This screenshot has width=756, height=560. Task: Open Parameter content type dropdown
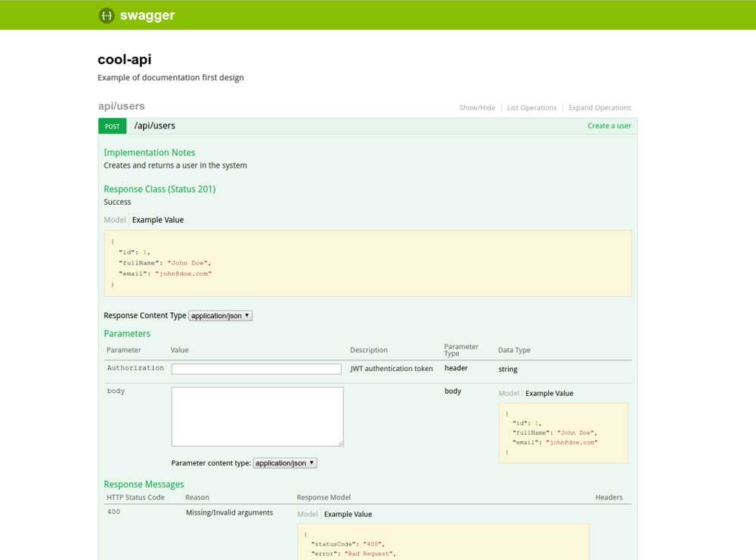click(285, 463)
